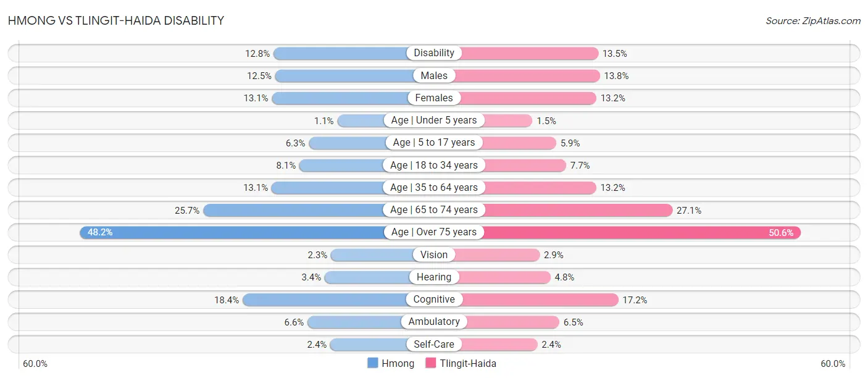Toggle the Tlingit-Haida legend label
868x378 pixels.
[x=468, y=363]
